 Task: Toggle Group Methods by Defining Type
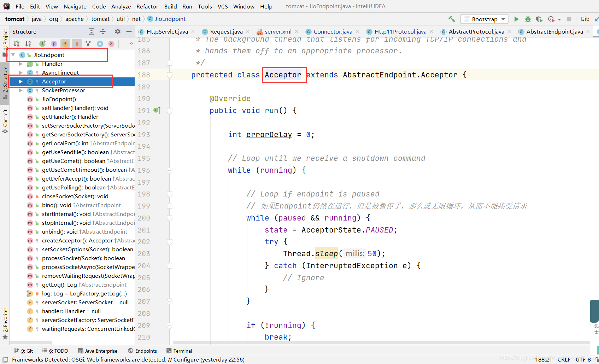point(88,43)
